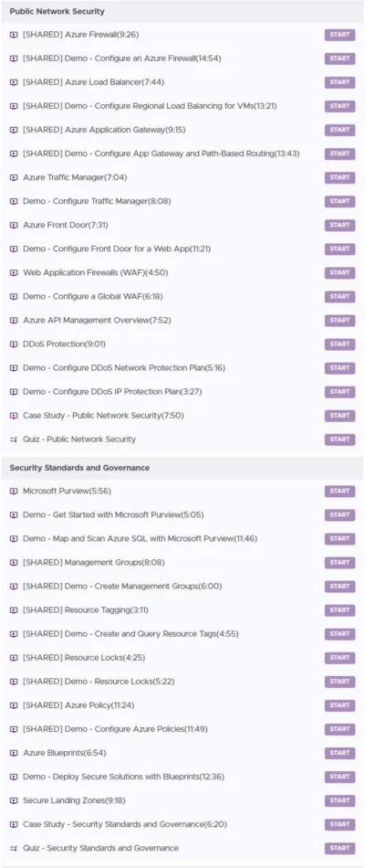The height and width of the screenshot is (868, 365).
Task: Click video icon next to [SHARED] Resource Tagging
Action: [x=14, y=610]
